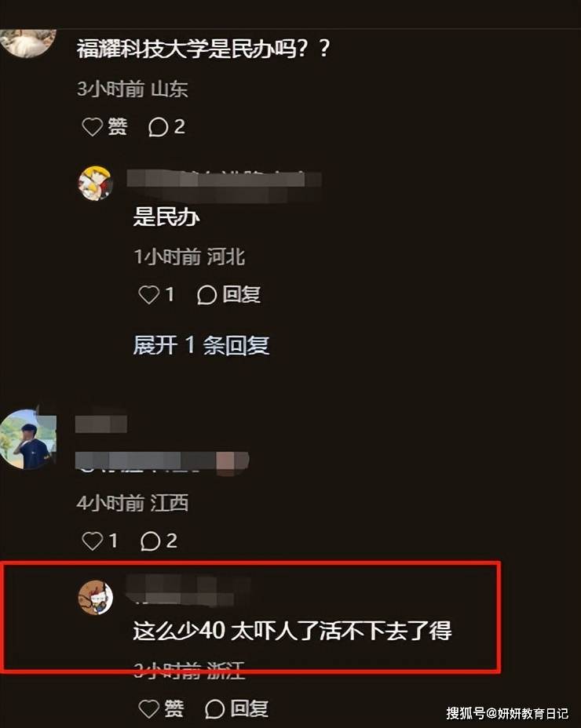581x728 pixels.
Task: Reply to the Zhejiang comment
Action: click(x=236, y=708)
